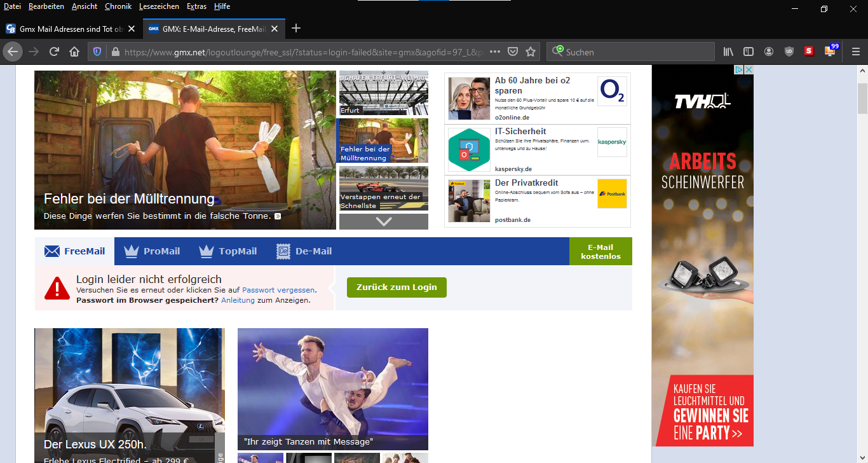
Task: Open Der Privatkredit ad title
Action: (526, 183)
